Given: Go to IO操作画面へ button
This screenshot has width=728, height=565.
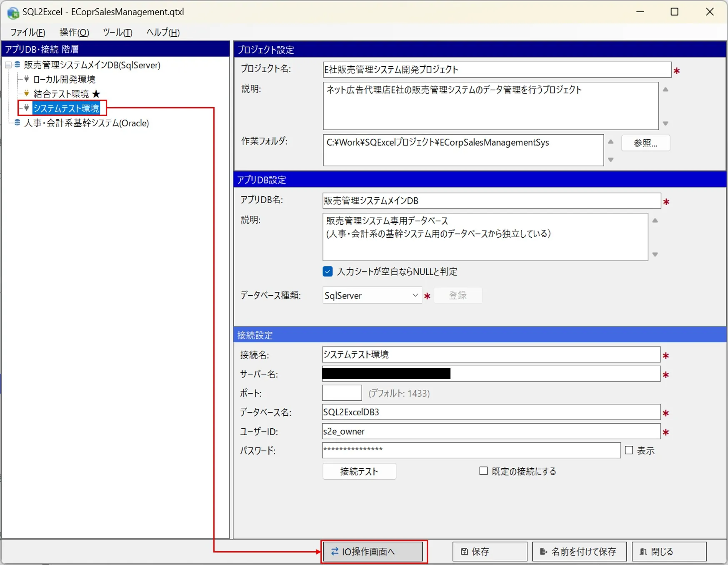Looking at the screenshot, I should click(x=373, y=552).
